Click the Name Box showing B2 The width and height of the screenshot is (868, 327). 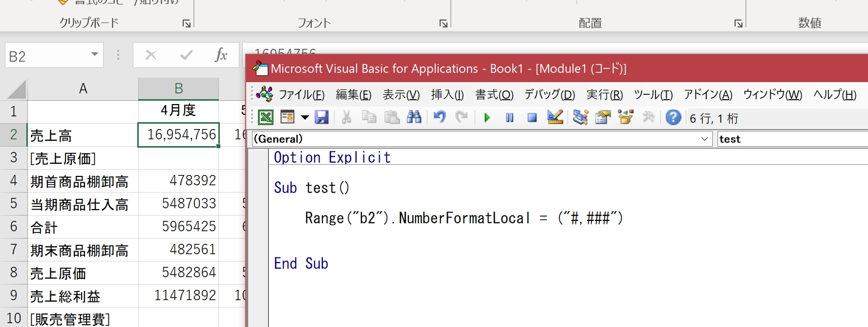[x=46, y=56]
